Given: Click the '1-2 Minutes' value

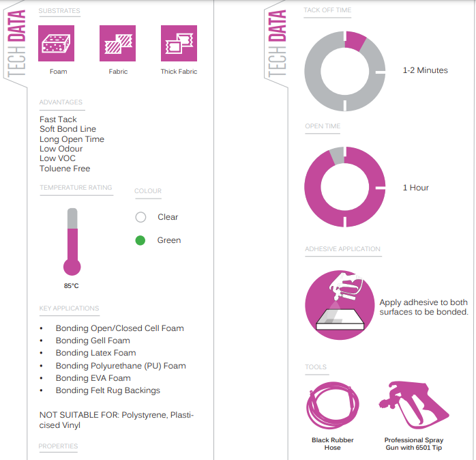Looking at the screenshot, I should (x=425, y=70).
